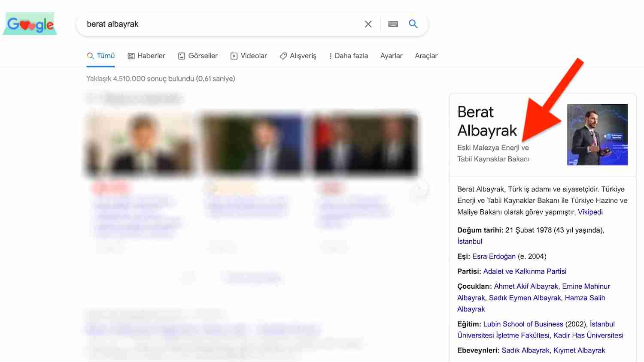Click the Videolar play icon

coord(234,56)
